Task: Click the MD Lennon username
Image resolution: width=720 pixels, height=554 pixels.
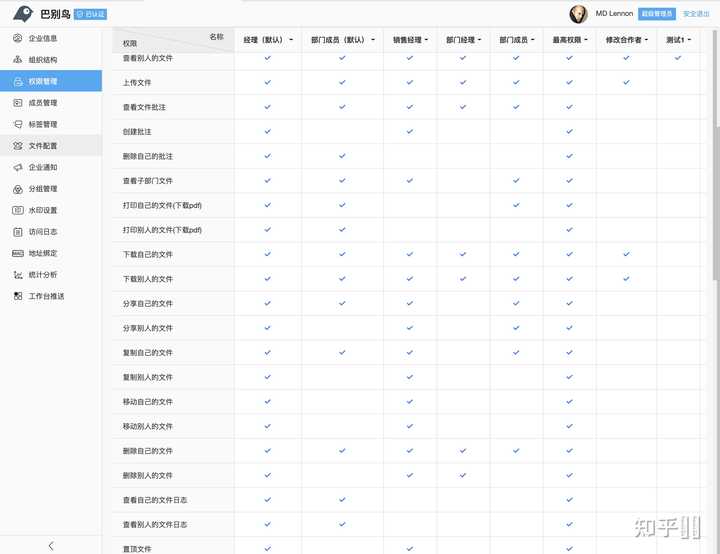Action: (614, 13)
